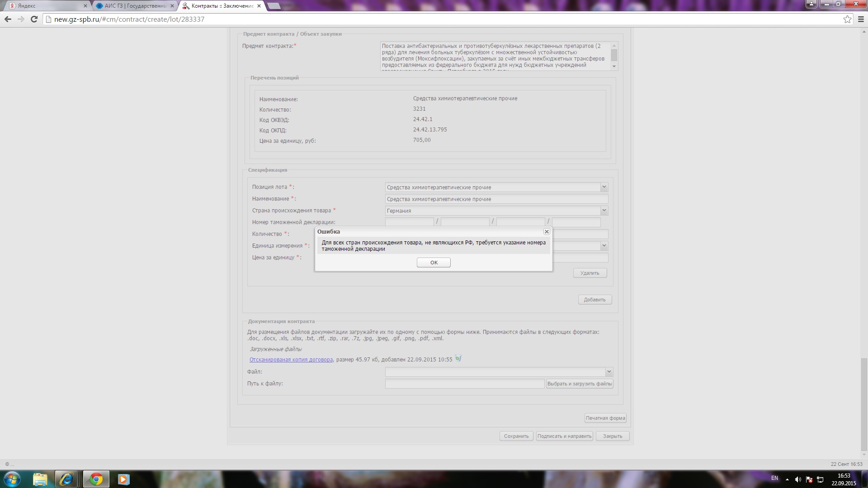Expand Страна происхождения товара dropdown
Image resolution: width=868 pixels, height=488 pixels.
604,211
